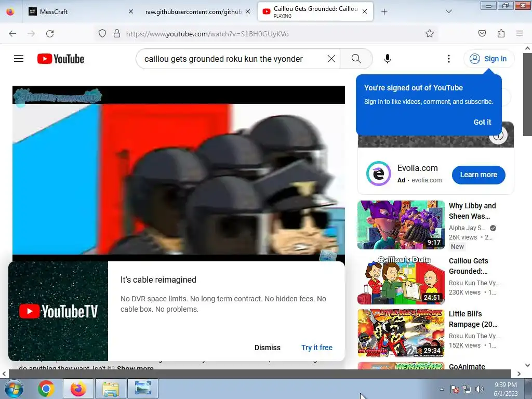Open the Firefox extensions puzzle icon
532x399 pixels.
tap(501, 33)
